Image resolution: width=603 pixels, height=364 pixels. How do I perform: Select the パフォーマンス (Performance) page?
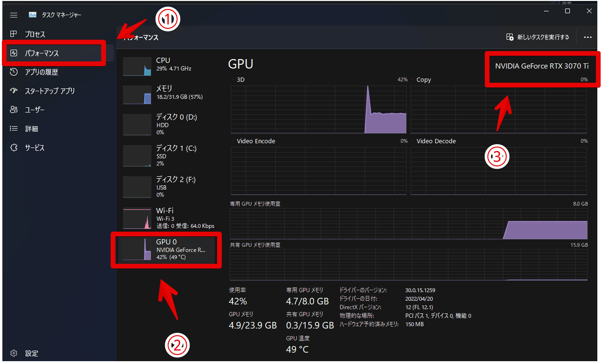[58, 53]
